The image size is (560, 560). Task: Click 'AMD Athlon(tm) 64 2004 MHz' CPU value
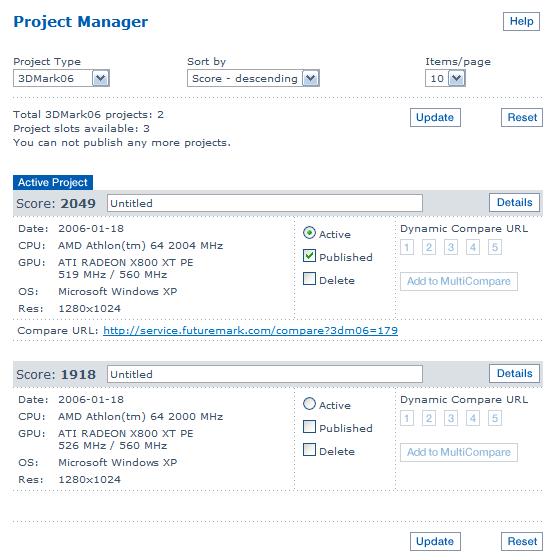tap(141, 246)
